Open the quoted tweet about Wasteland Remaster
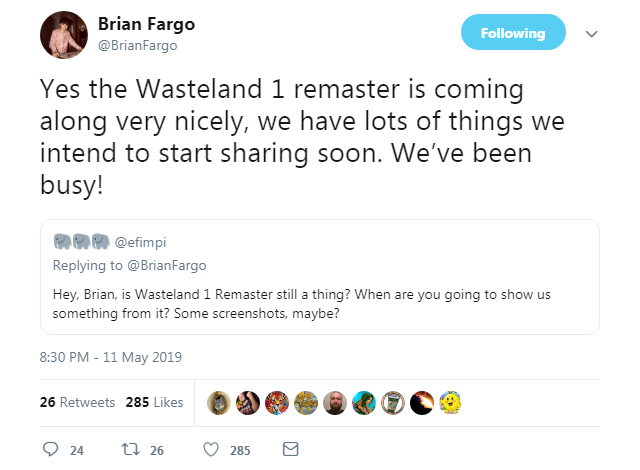The image size is (640, 470). 320,277
